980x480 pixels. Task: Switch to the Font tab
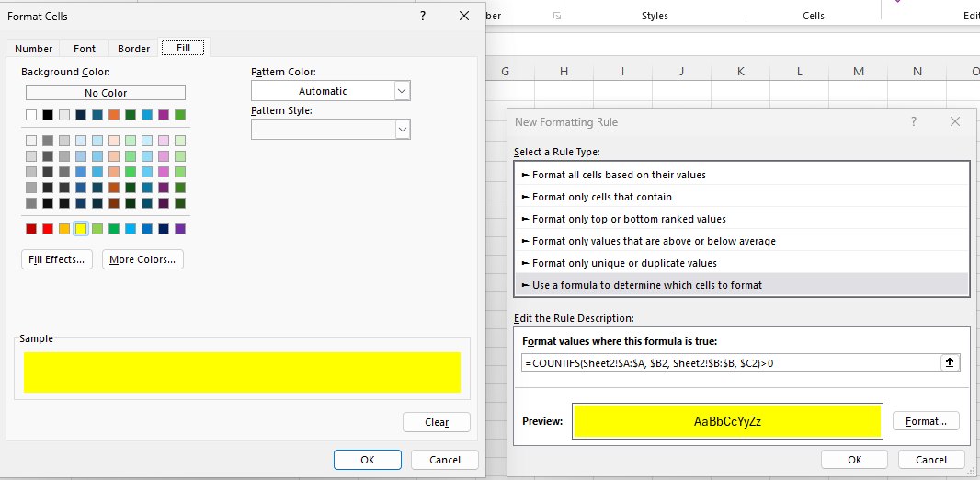(x=85, y=49)
